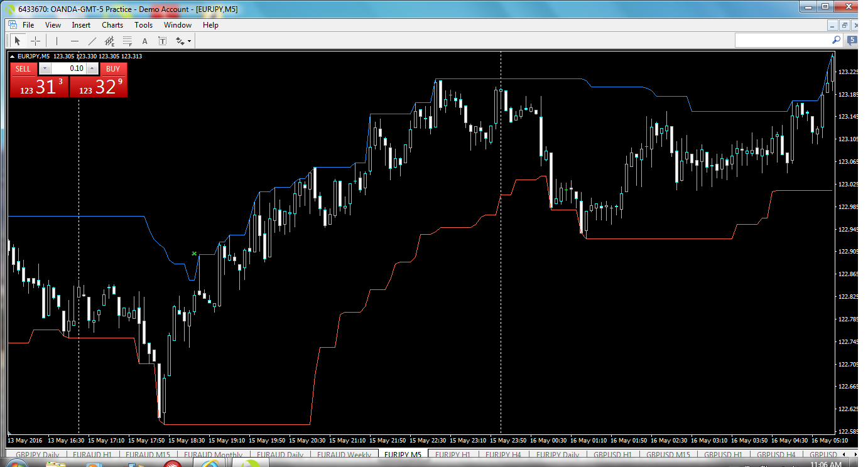Click the 123.025 price scale label

click(848, 185)
